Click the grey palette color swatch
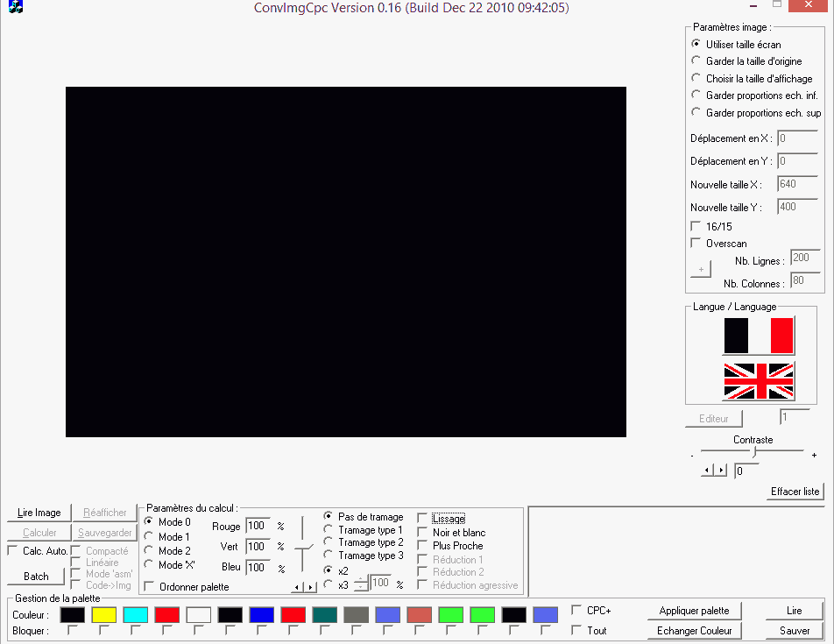This screenshot has height=644, width=834. [x=357, y=615]
